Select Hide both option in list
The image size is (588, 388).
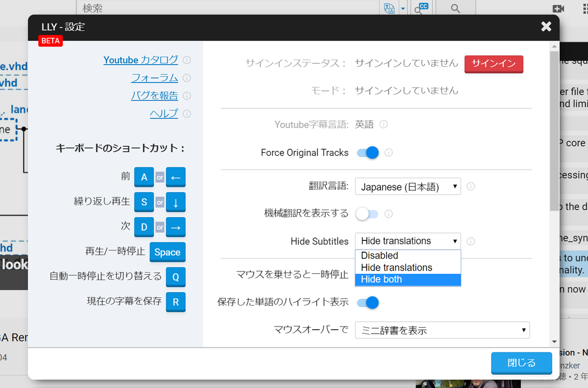408,279
